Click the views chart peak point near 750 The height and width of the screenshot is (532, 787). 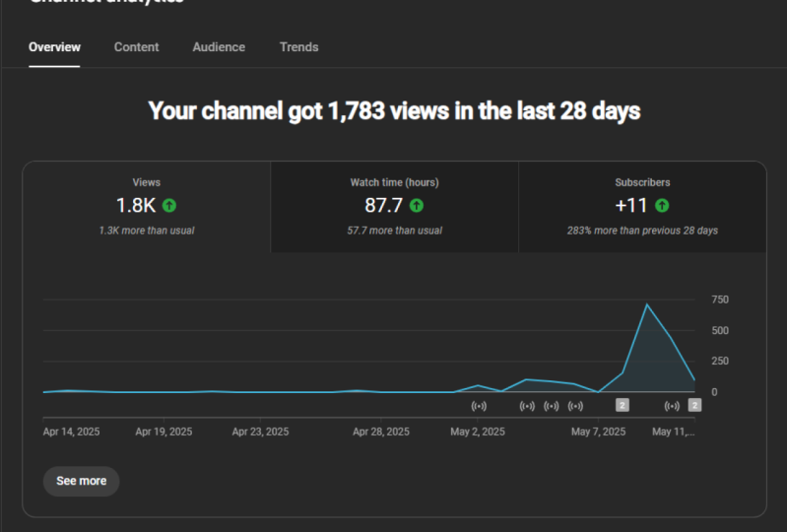647,304
